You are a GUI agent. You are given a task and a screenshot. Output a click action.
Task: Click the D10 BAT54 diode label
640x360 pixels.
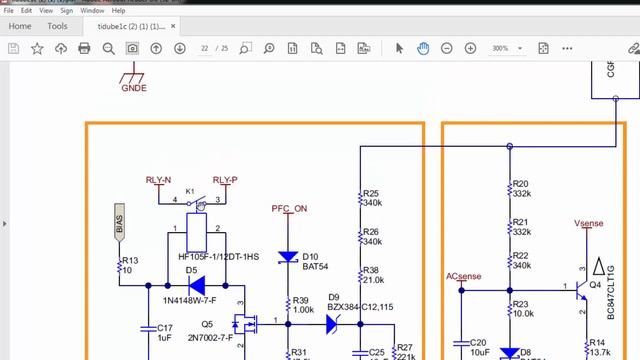point(315,262)
